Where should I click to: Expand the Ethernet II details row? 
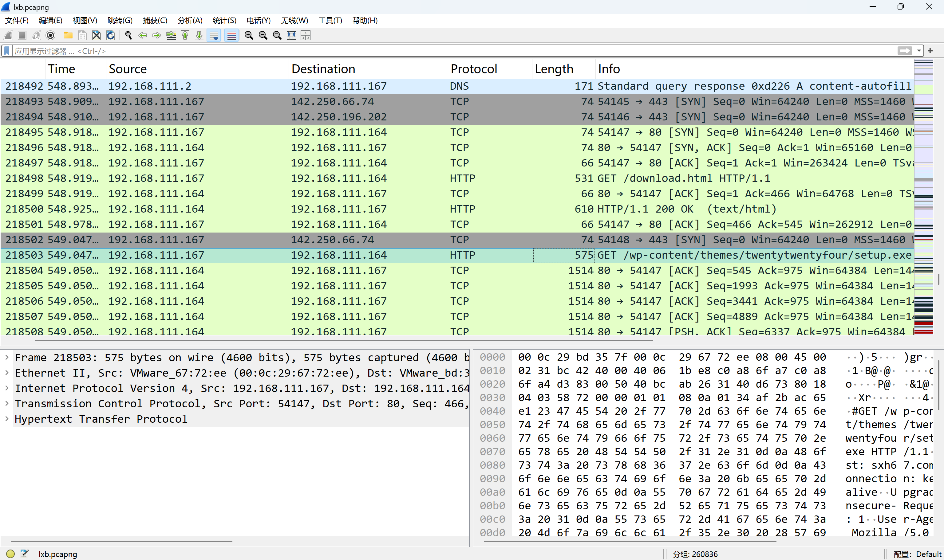point(7,372)
